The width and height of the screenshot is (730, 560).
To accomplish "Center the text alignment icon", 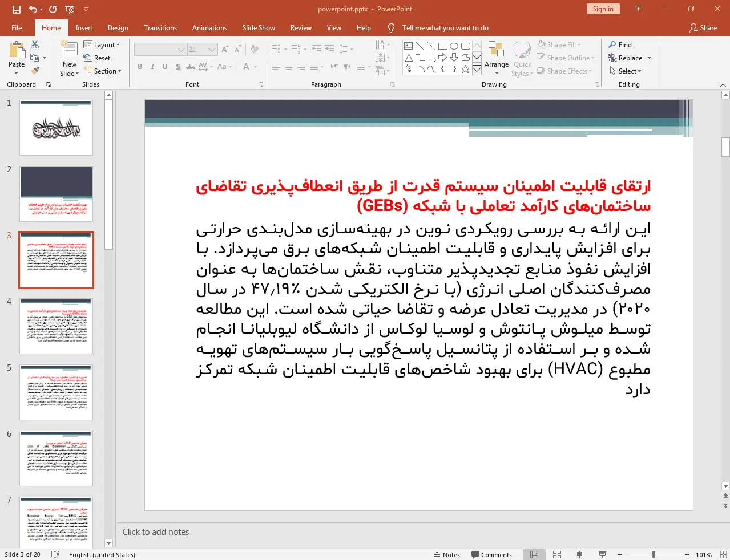I will pyautogui.click(x=288, y=67).
